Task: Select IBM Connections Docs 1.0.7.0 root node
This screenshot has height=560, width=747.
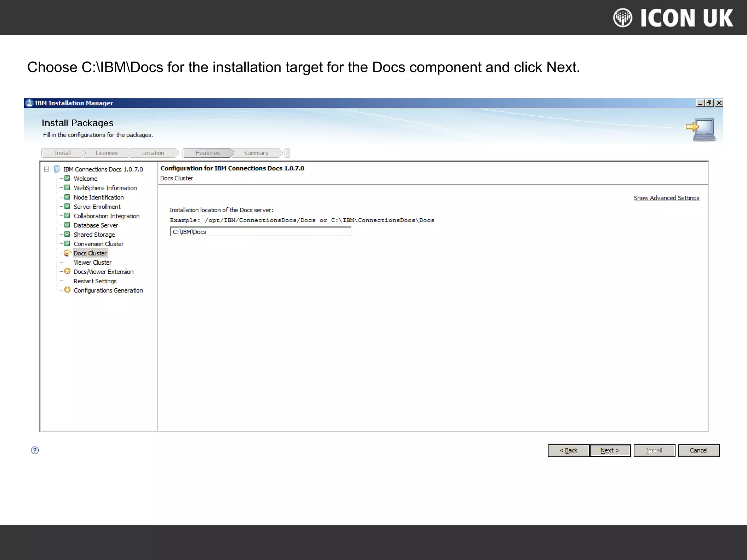Action: (x=103, y=169)
